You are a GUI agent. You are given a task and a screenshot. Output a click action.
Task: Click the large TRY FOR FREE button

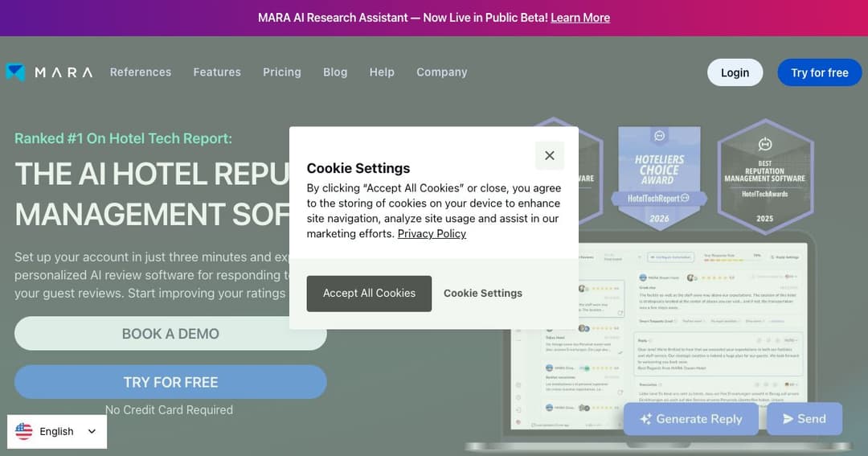(x=170, y=382)
